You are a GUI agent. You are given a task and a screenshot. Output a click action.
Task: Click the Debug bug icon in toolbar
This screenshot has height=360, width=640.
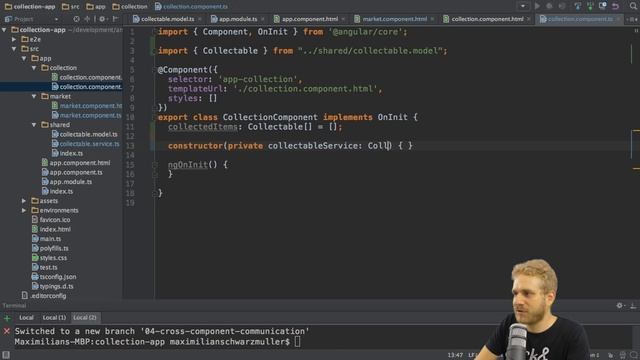(549, 6)
